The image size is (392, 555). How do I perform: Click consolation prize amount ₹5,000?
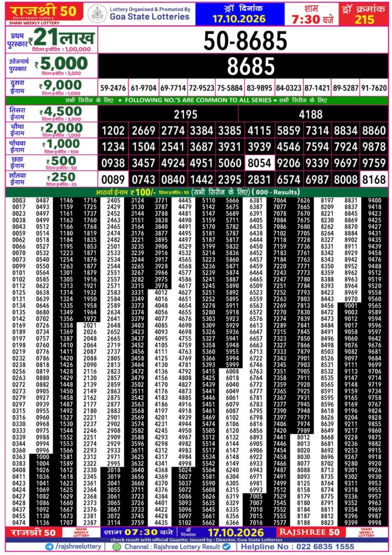click(61, 64)
